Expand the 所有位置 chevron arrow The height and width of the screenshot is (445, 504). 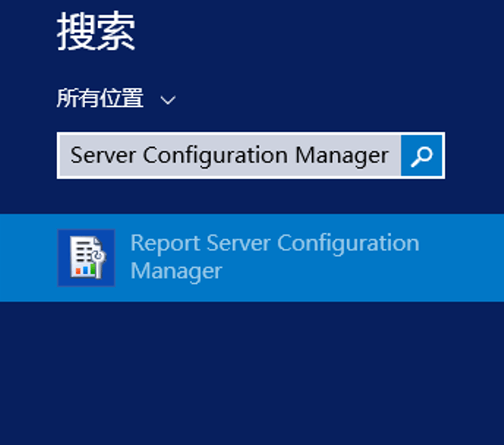[x=168, y=100]
